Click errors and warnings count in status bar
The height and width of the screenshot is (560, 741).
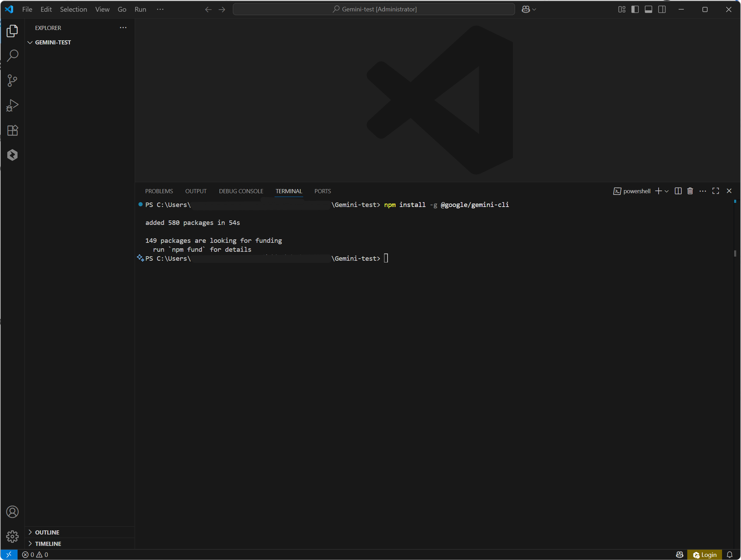point(35,555)
